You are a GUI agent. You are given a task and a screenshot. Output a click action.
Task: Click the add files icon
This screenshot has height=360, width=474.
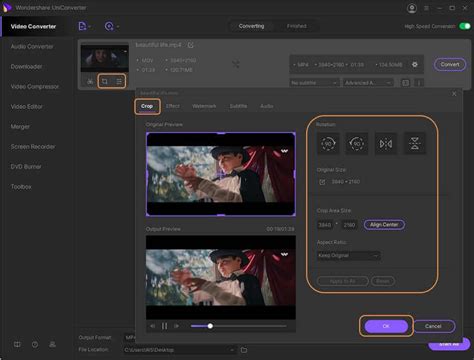point(82,26)
